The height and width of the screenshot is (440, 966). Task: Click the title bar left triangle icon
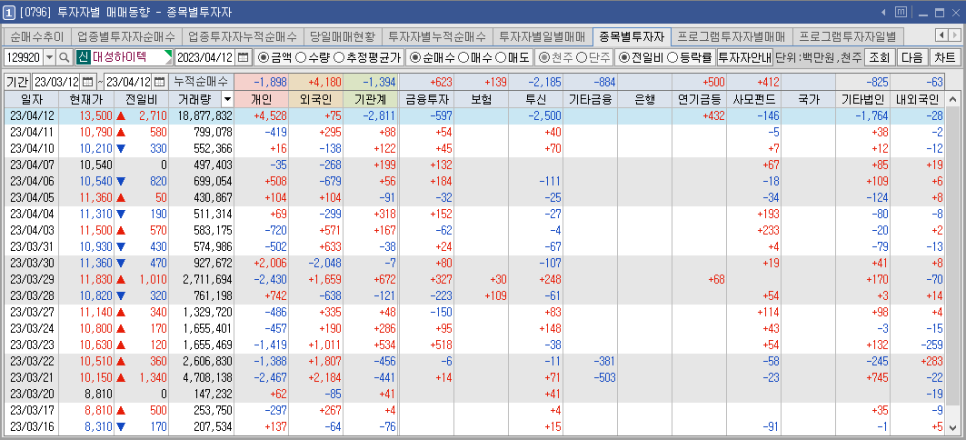coord(883,12)
